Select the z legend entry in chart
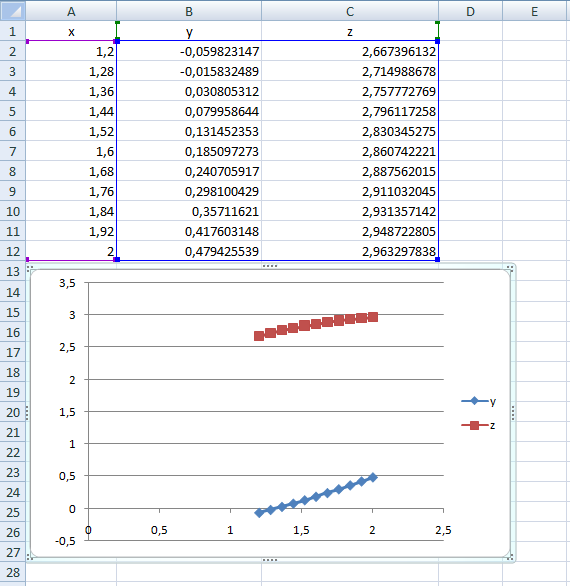This screenshot has width=570, height=586. [478, 425]
